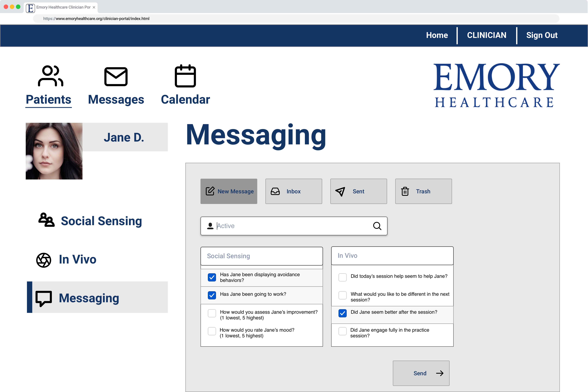Image resolution: width=588 pixels, height=392 pixels.
Task: Click the Messaging speech bubble icon
Action: pyautogui.click(x=44, y=298)
